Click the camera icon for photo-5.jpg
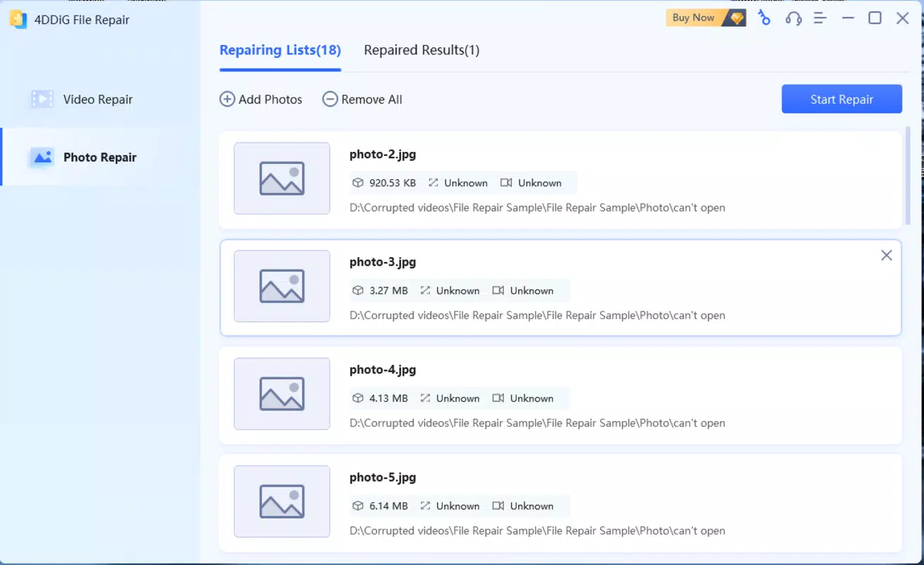The image size is (924, 565). [x=498, y=506]
